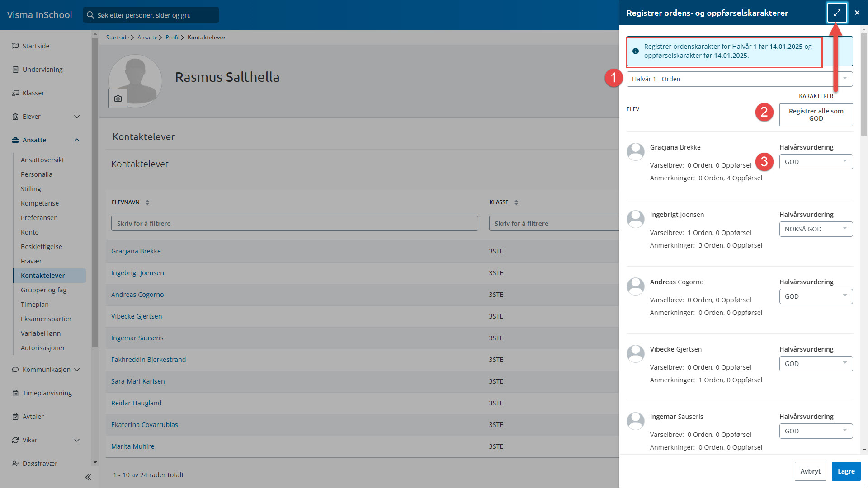This screenshot has width=868, height=488.
Task: Open Gracjana Brekke's GOD grade dropdown
Action: tap(816, 162)
